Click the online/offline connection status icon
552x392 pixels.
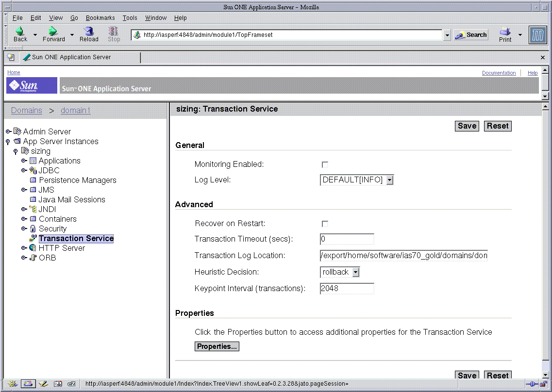click(532, 384)
